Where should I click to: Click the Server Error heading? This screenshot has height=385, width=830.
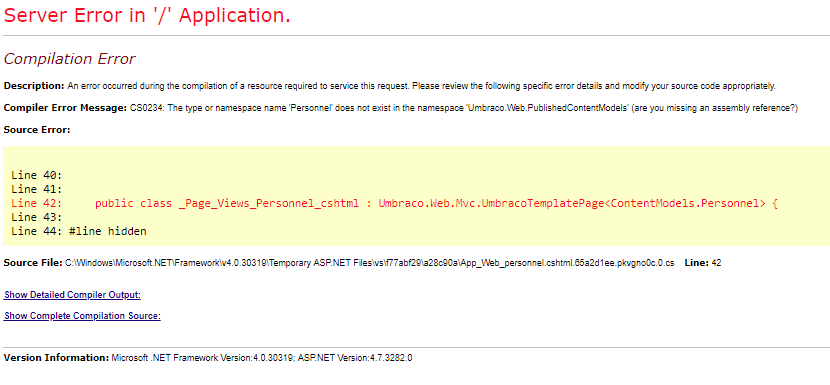pyautogui.click(x=147, y=15)
